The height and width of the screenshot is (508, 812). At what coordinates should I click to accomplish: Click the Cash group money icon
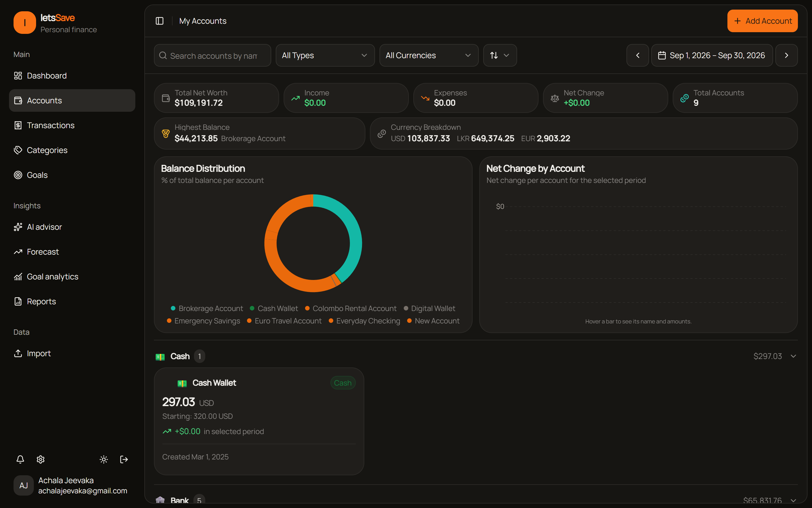click(x=160, y=357)
